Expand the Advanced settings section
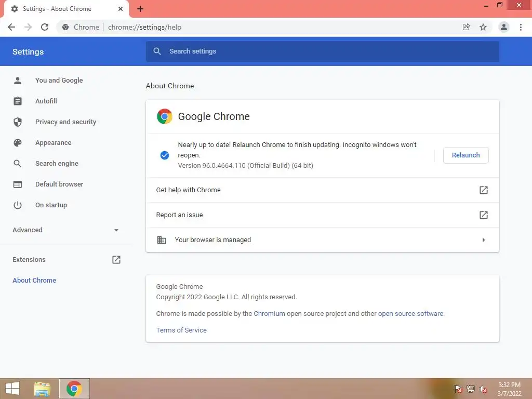The height and width of the screenshot is (399, 532). 65,230
